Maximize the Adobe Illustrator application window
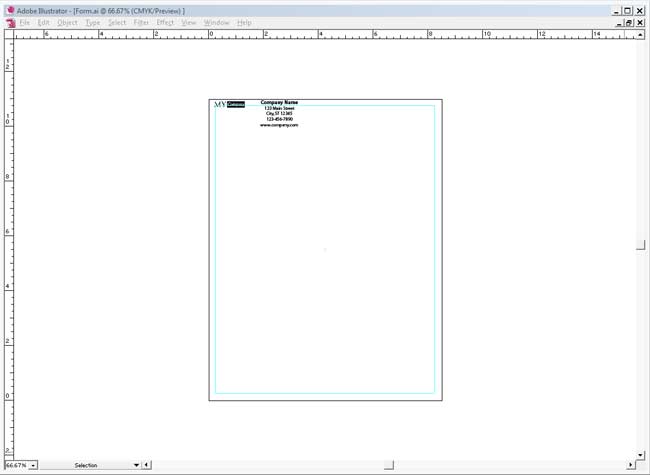 (x=628, y=11)
